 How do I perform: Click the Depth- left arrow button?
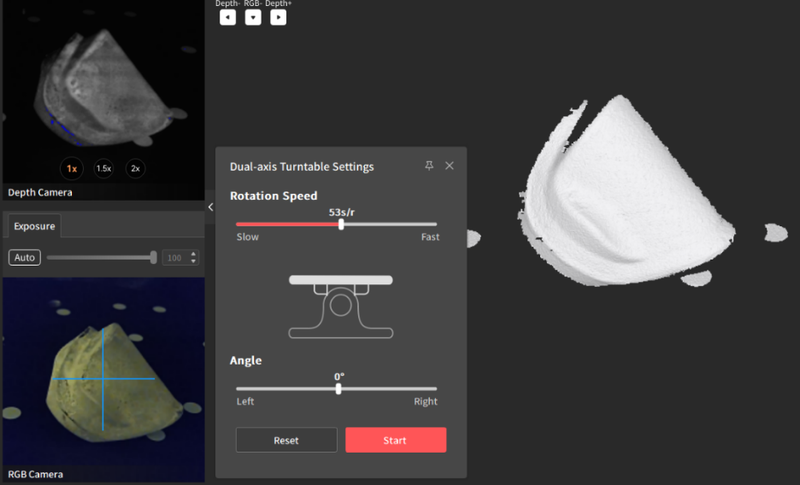pos(228,17)
